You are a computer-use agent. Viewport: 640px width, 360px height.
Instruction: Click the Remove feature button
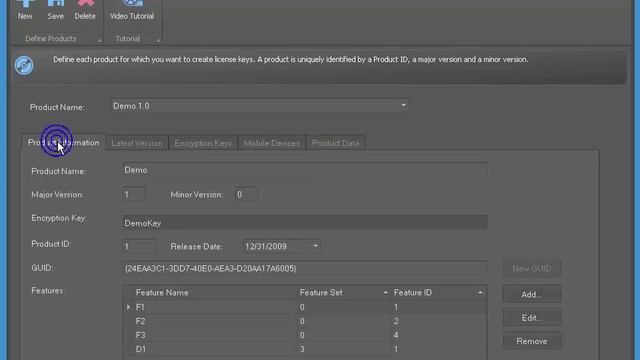click(x=532, y=341)
